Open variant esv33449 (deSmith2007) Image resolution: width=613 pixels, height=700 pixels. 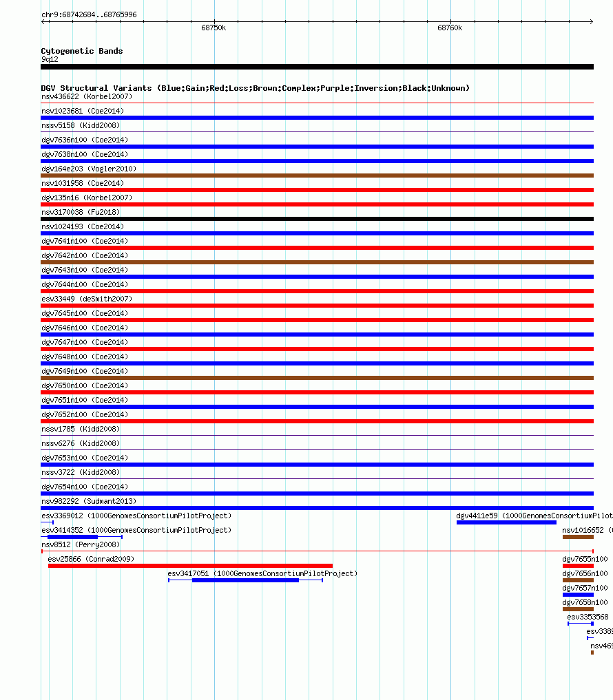pos(87,299)
